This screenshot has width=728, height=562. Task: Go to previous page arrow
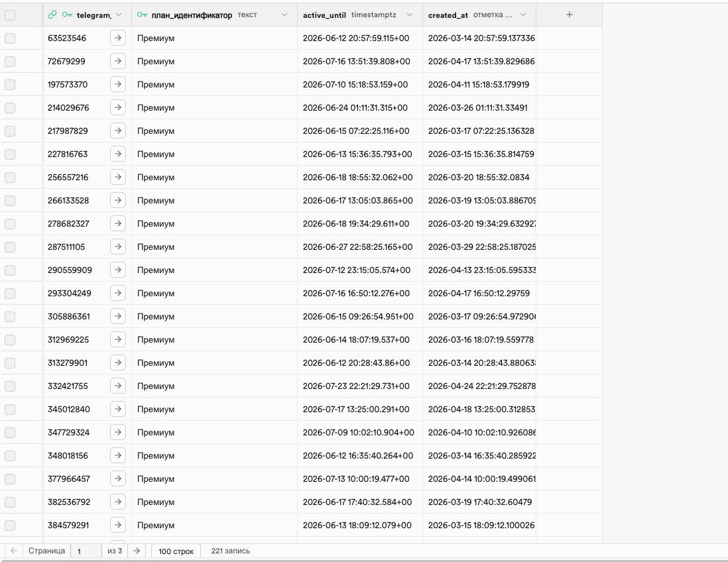(13, 551)
